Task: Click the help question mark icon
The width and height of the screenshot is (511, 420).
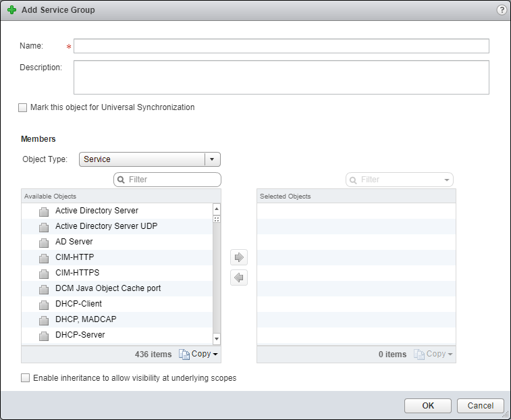Action: pos(502,10)
